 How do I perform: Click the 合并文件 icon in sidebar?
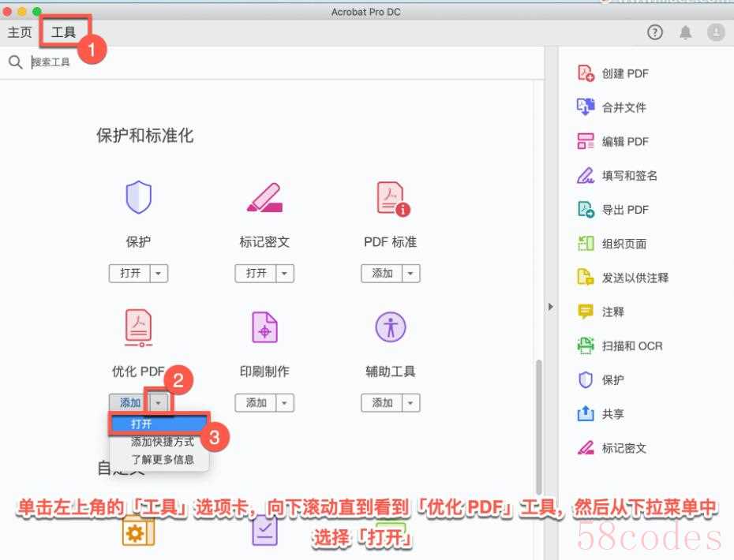(586, 107)
